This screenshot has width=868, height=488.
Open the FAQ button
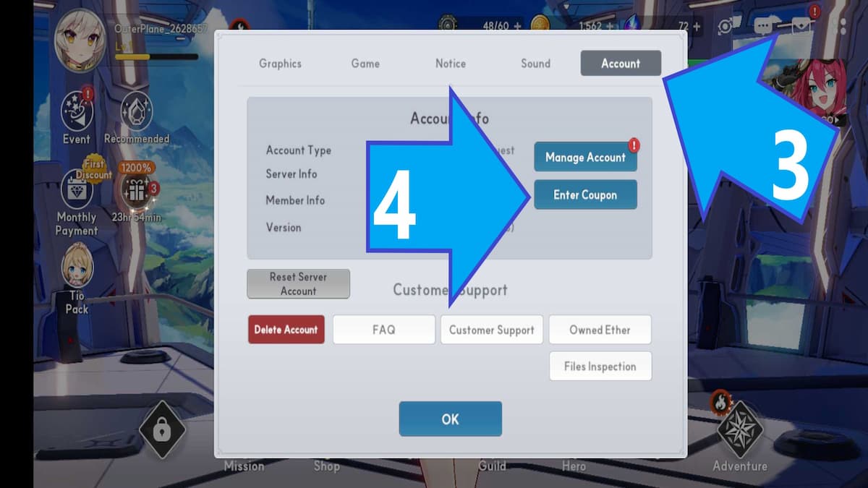click(x=384, y=330)
